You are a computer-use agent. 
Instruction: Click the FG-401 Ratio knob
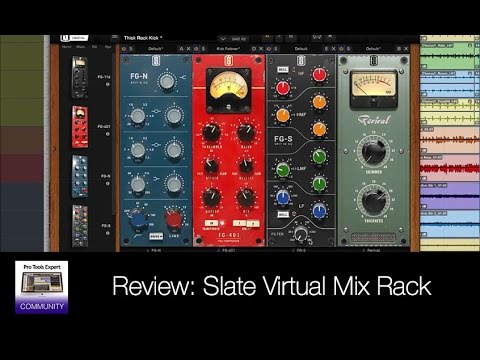pos(246,132)
